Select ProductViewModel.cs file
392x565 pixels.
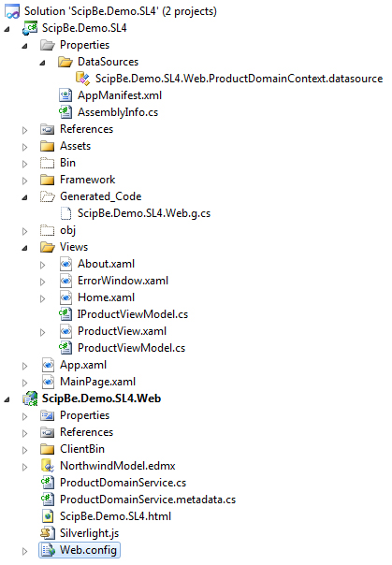coord(132,348)
